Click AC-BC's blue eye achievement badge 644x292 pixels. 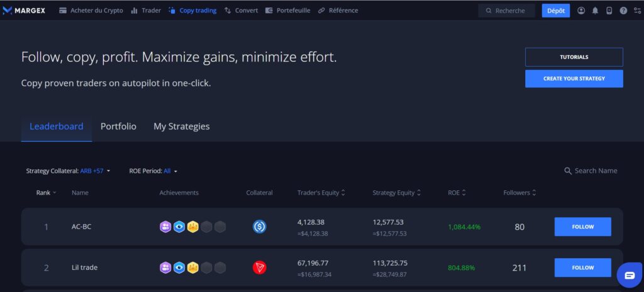(179, 227)
